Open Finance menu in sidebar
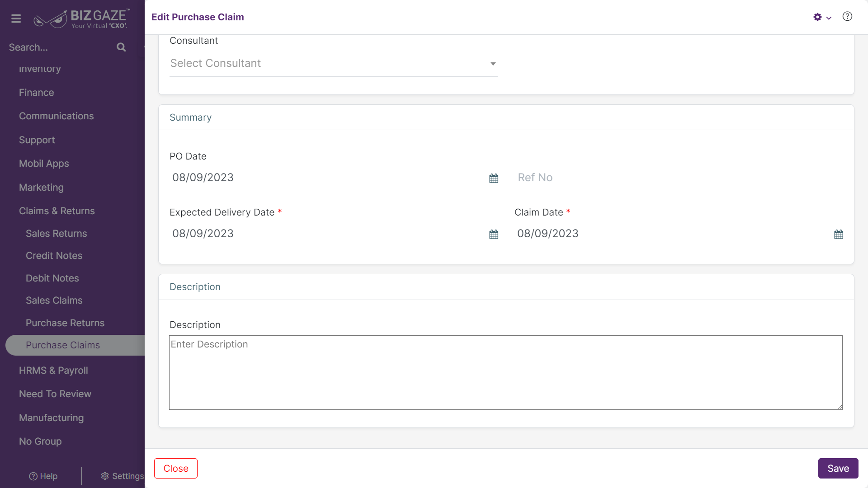 (x=37, y=92)
